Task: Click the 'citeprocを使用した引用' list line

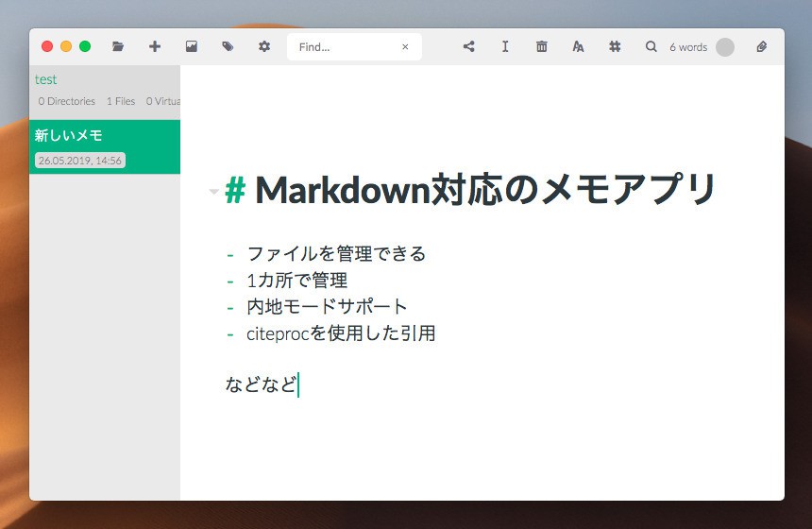Action: pos(341,333)
